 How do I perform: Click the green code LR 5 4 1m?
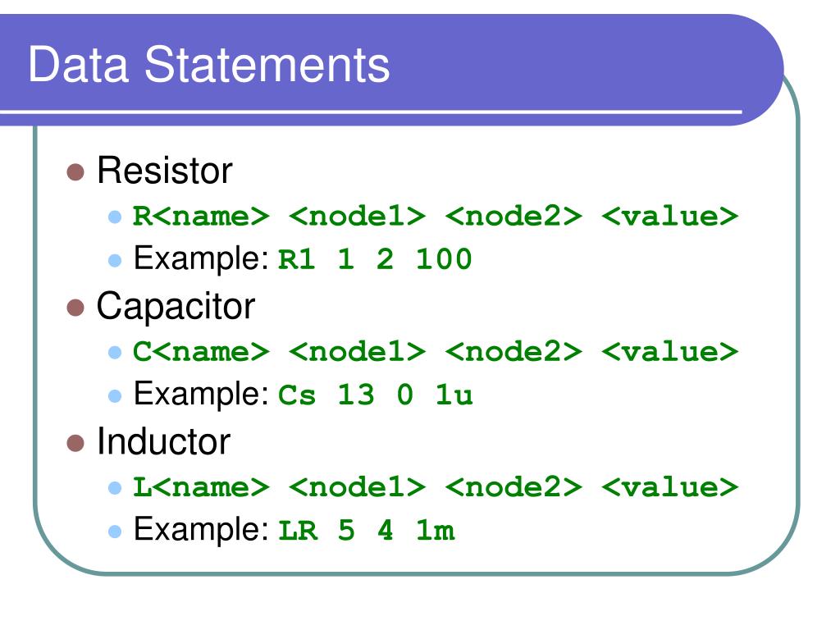(367, 531)
